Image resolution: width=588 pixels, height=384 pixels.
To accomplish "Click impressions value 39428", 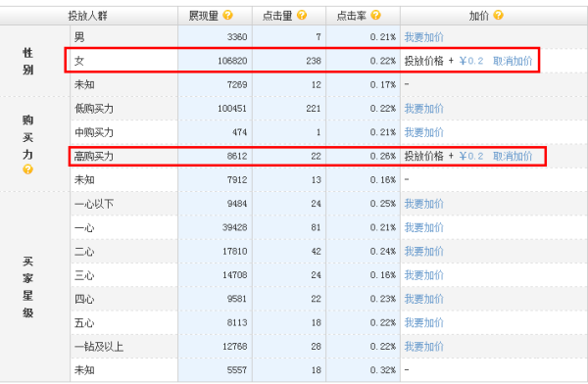I will tap(235, 227).
